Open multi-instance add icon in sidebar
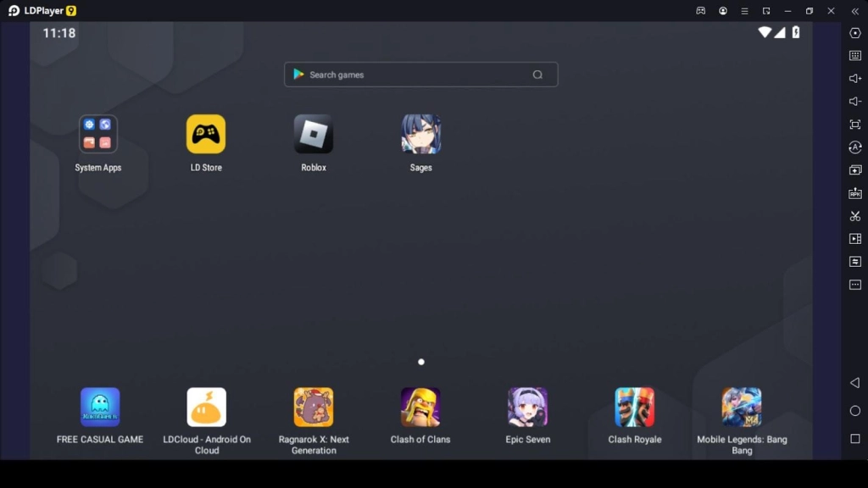The image size is (868, 488). coord(855,170)
